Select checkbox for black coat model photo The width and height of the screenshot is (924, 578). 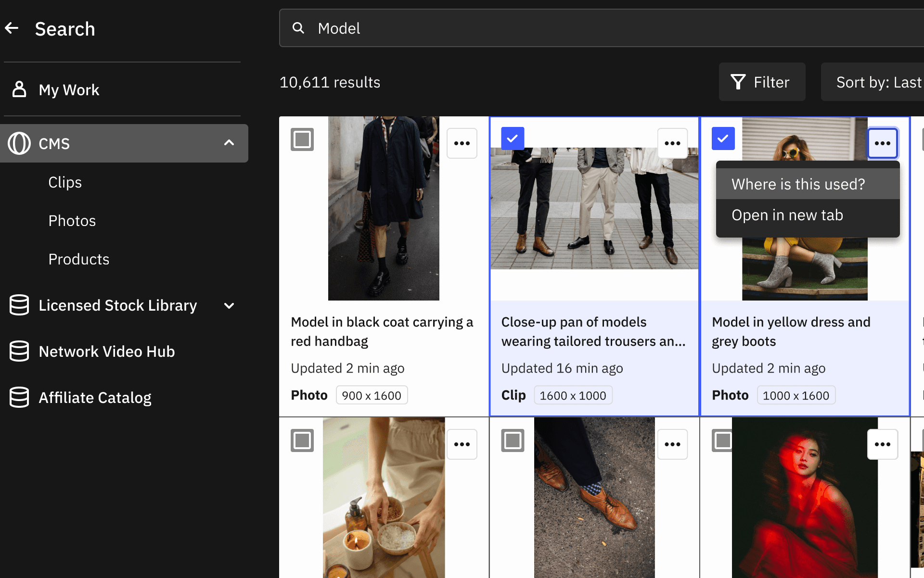pos(302,139)
